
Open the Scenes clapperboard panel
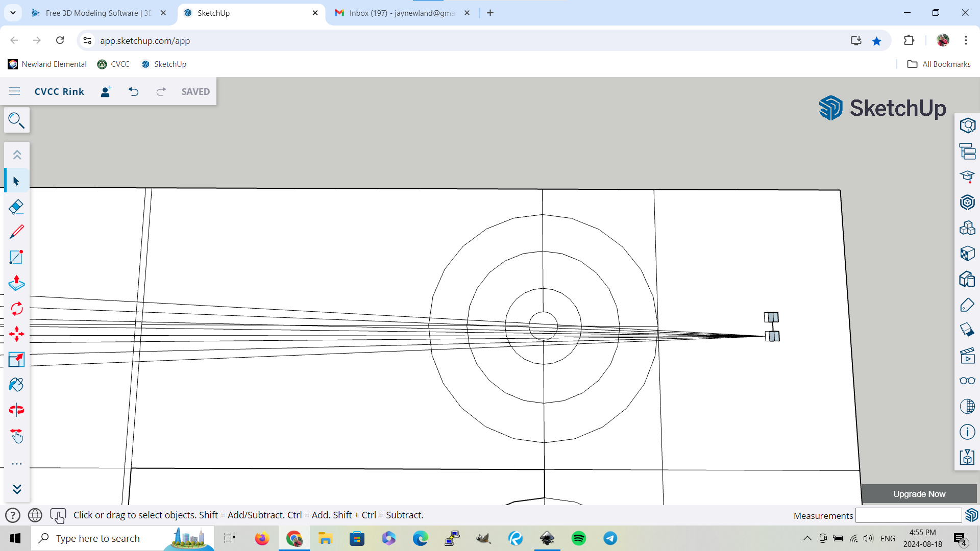coord(967,356)
